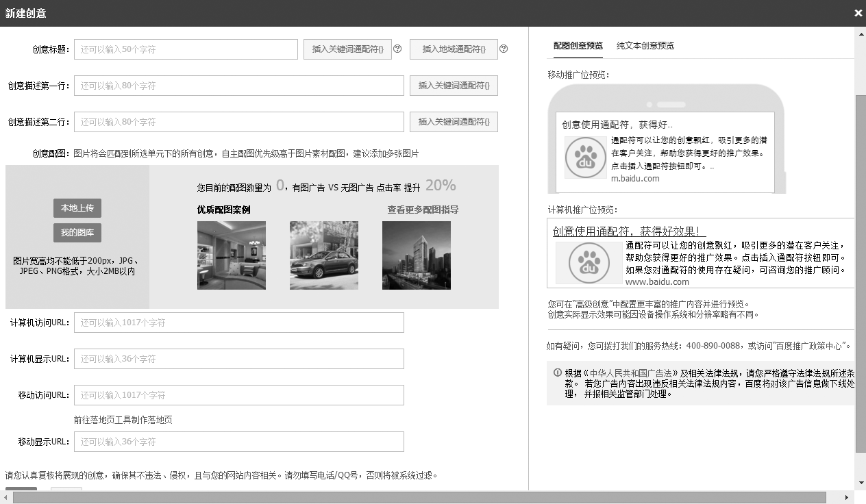Click scroll right arrow of horizontal scrollbar
866x504 pixels.
click(848, 498)
